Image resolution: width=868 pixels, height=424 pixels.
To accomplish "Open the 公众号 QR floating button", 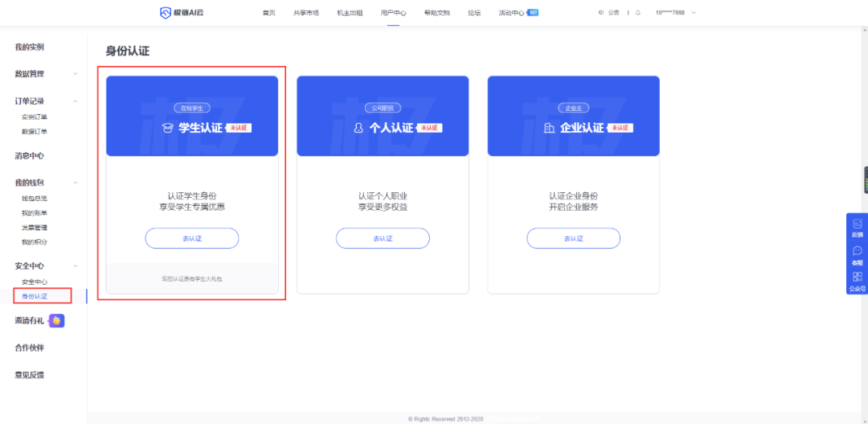I will point(858,282).
